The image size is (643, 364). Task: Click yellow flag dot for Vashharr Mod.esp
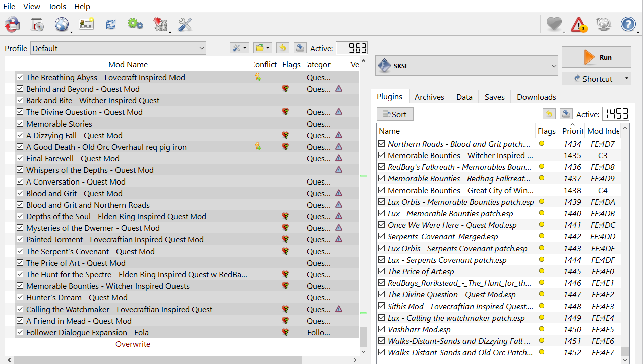[542, 329]
